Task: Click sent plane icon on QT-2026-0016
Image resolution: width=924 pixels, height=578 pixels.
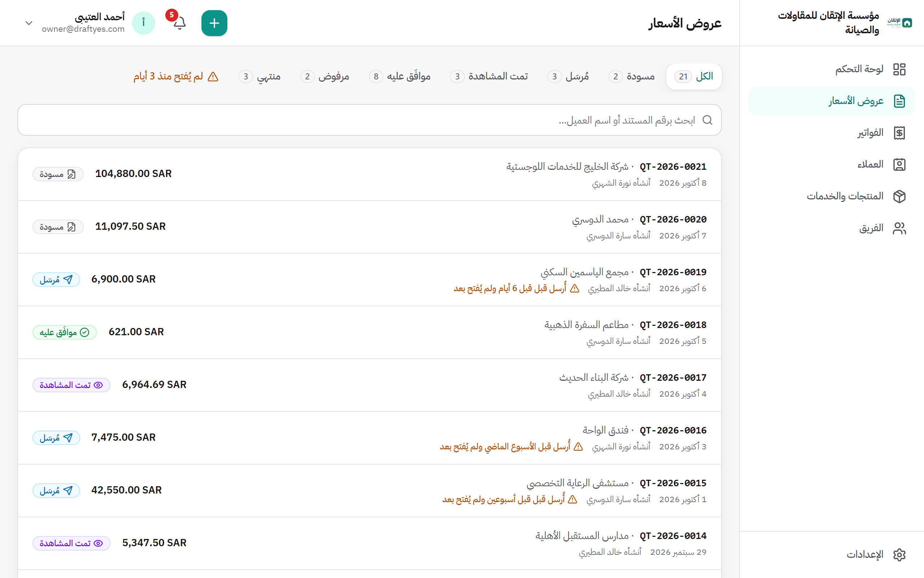Action: [68, 438]
